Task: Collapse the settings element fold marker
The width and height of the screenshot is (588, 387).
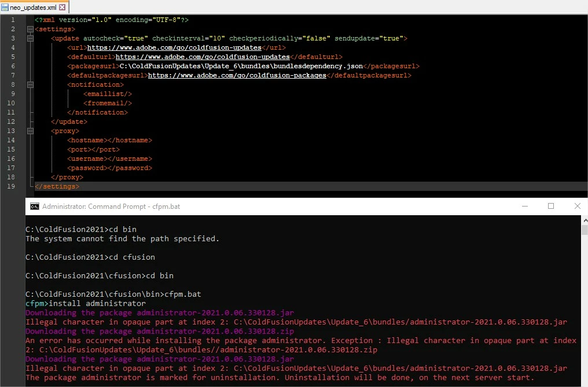Action: pyautogui.click(x=30, y=29)
